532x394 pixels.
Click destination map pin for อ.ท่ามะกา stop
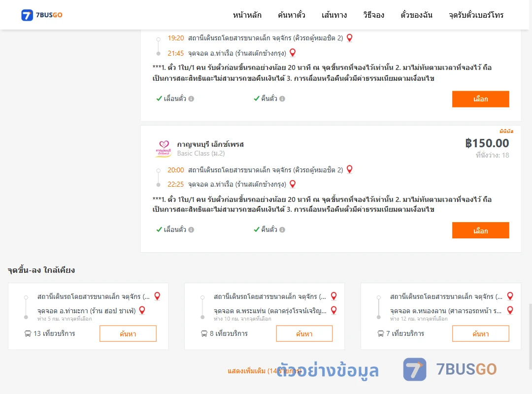[142, 310]
